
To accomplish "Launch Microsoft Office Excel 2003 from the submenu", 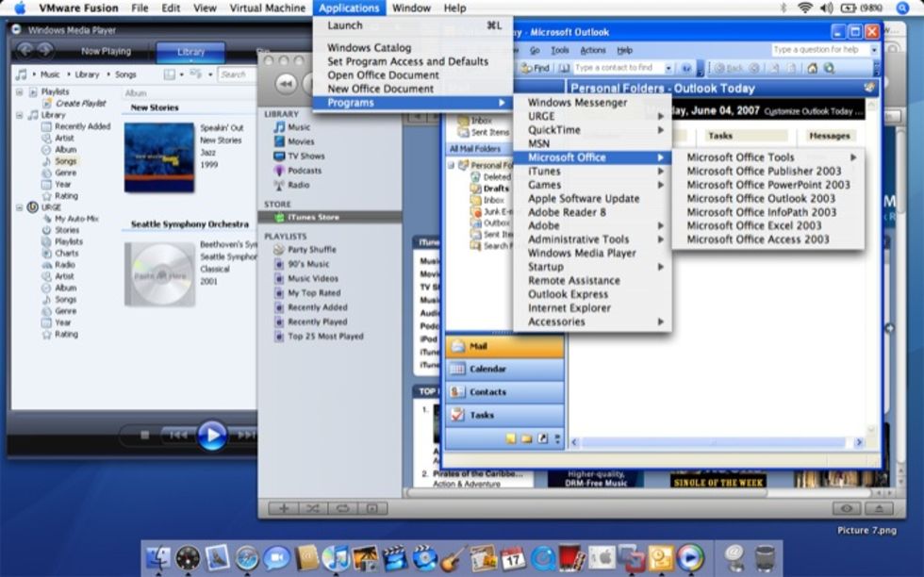I will pyautogui.click(x=753, y=225).
